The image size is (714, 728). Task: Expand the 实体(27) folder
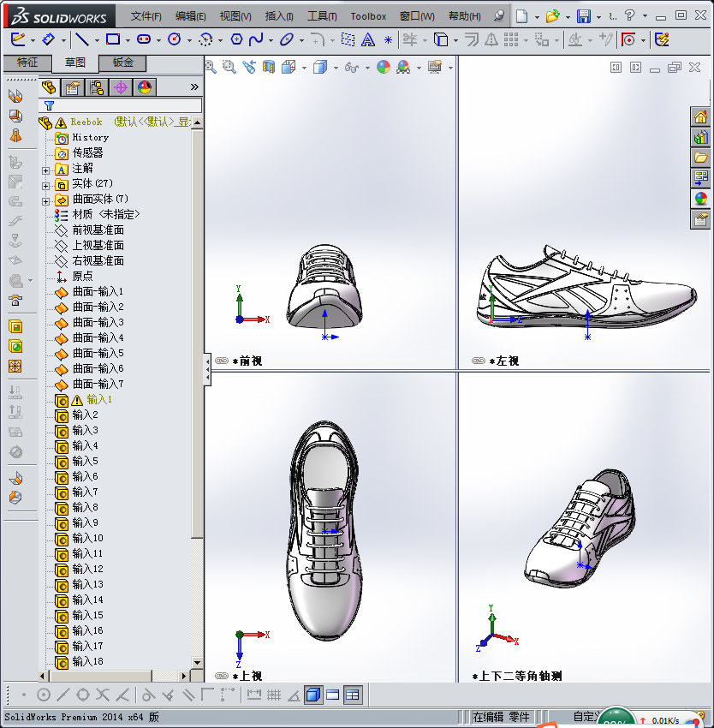point(45,186)
